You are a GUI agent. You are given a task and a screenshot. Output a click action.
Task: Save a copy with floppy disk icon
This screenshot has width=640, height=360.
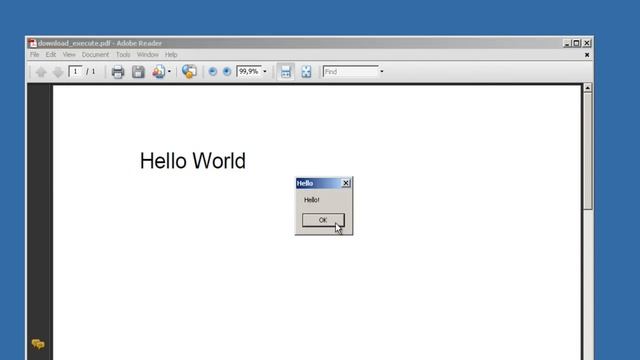(x=138, y=72)
